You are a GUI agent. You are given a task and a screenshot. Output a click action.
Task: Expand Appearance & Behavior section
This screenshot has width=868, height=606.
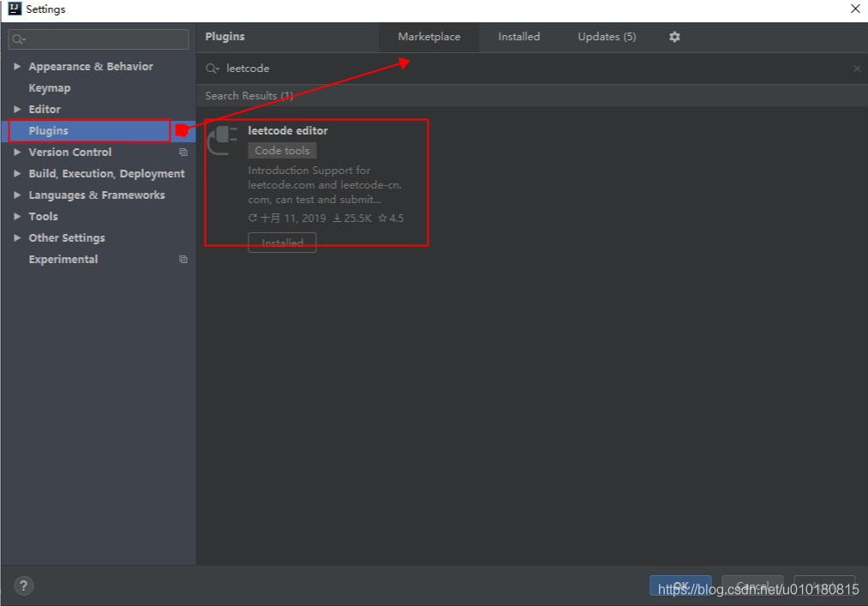point(17,67)
